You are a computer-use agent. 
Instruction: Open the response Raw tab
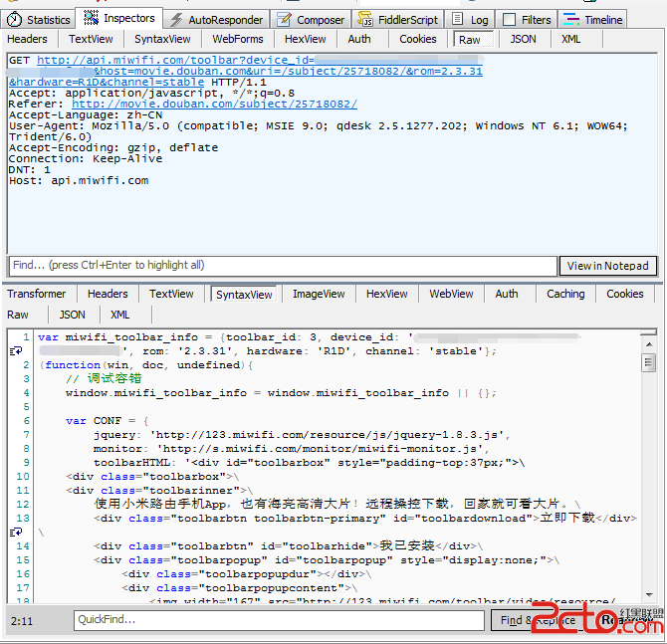pyautogui.click(x=18, y=315)
